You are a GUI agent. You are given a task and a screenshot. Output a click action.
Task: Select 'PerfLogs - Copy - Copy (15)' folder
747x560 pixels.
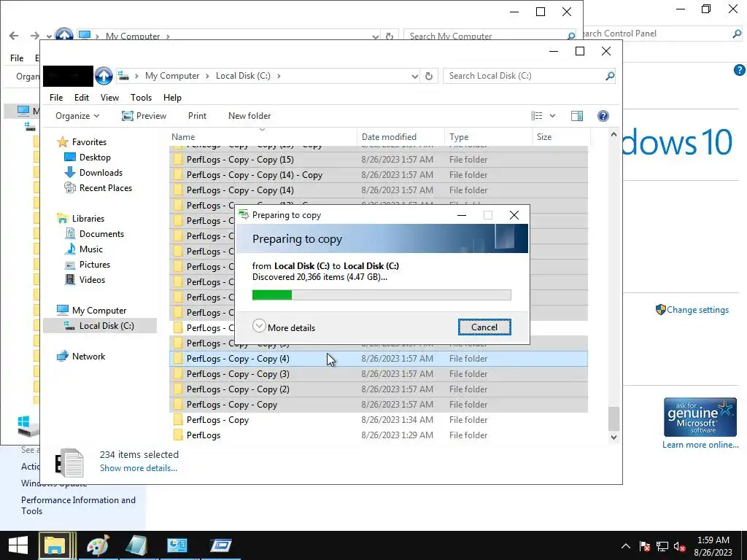[379, 160]
